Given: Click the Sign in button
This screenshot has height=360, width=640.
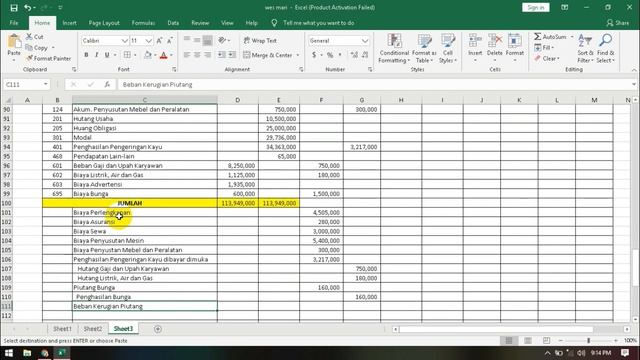Looking at the screenshot, I should click(536, 7).
